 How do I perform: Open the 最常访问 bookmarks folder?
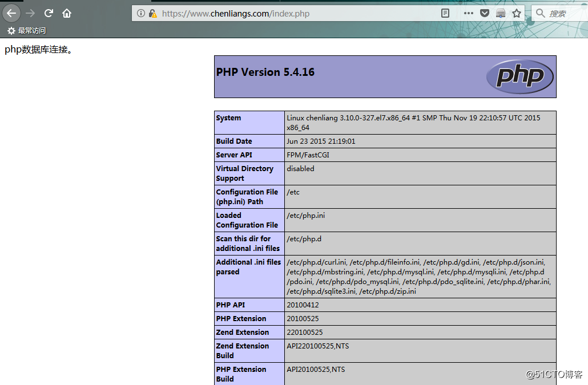pos(27,31)
